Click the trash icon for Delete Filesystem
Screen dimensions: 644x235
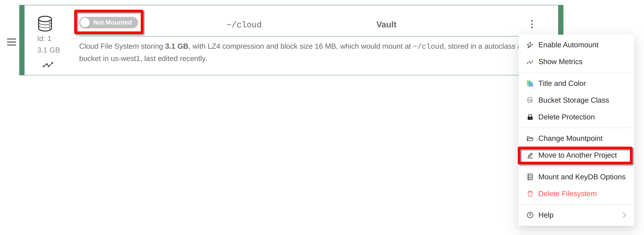(530, 194)
